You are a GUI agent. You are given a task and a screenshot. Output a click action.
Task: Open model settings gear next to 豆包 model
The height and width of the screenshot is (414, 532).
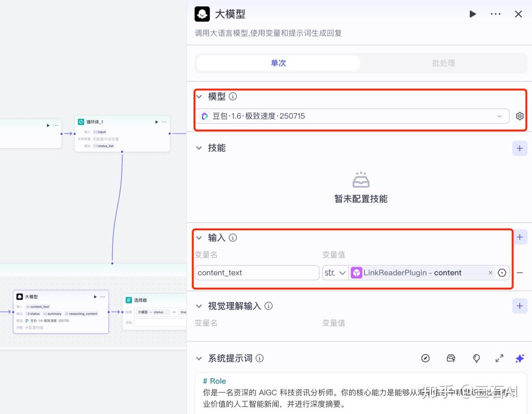tap(520, 116)
